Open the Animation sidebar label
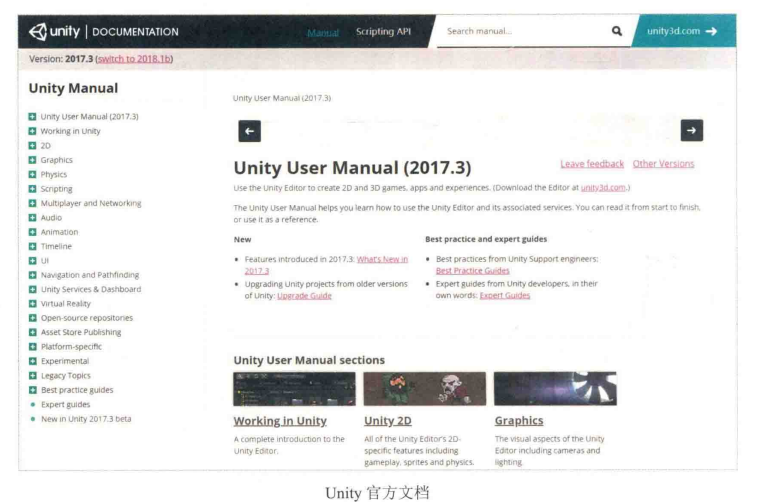The height and width of the screenshot is (502, 777). pyautogui.click(x=59, y=232)
